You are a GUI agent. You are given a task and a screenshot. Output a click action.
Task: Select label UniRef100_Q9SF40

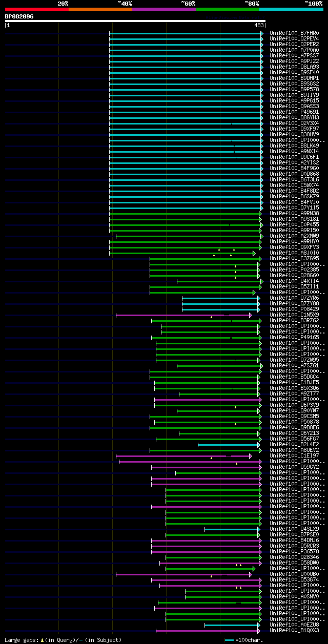(294, 72)
